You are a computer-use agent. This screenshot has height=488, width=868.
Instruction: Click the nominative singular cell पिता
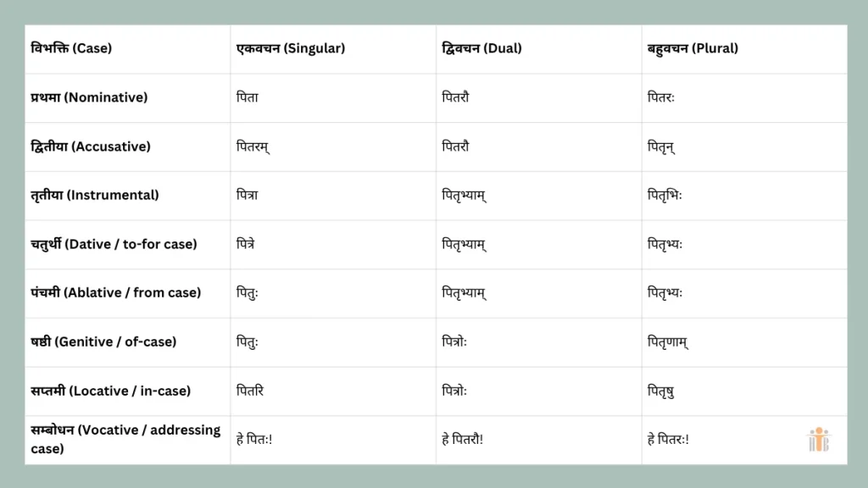point(248,97)
